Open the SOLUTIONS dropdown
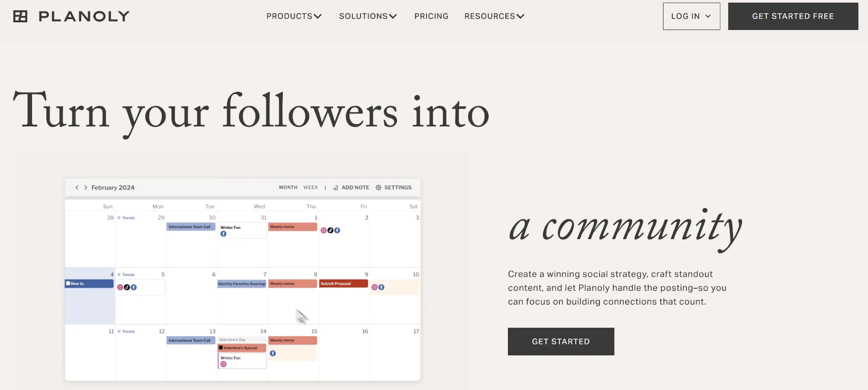 click(368, 16)
